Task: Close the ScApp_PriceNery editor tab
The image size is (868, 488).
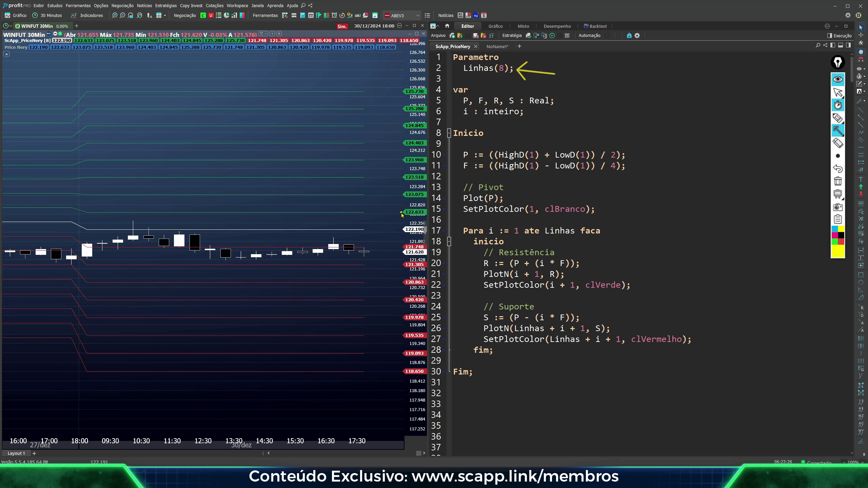Action: [x=476, y=46]
